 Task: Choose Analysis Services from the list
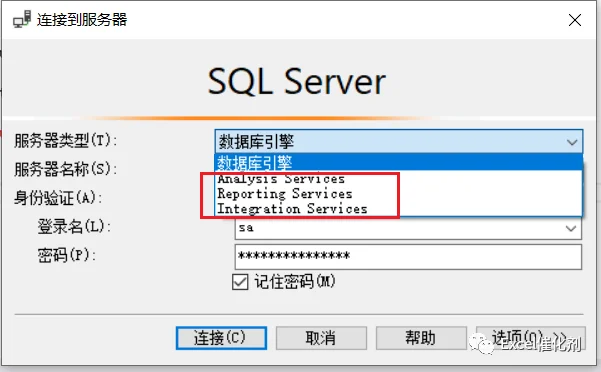point(399,179)
